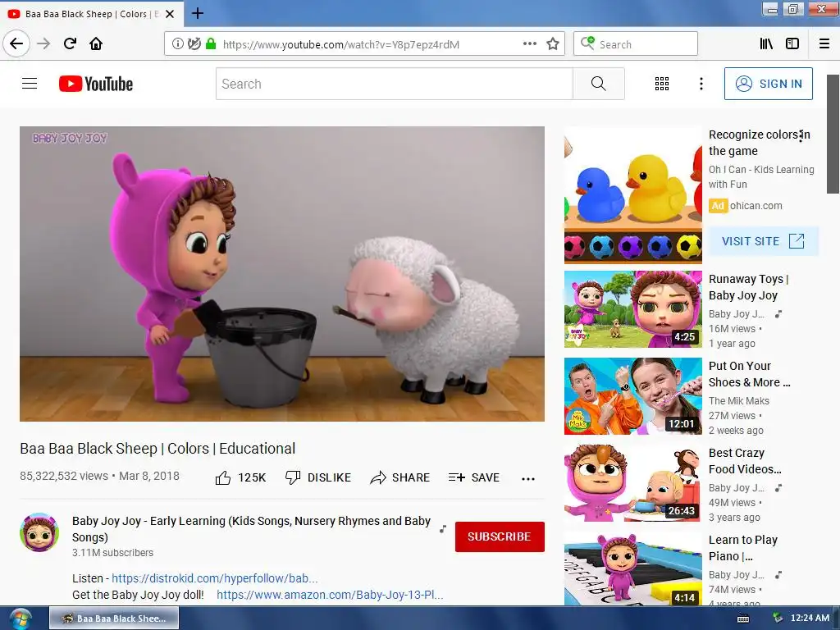Open the YouTube apps grid icon
Screen dimensions: 840x630
click(662, 84)
